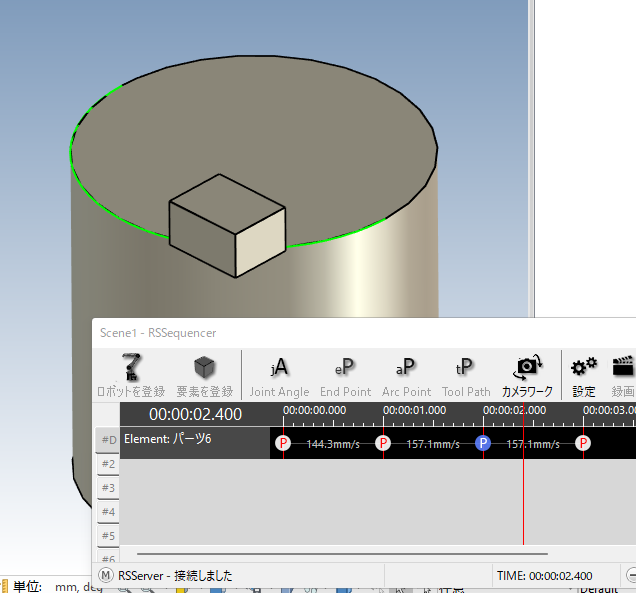
Task: Click the horizontal timeline scrollbar
Action: point(342,553)
